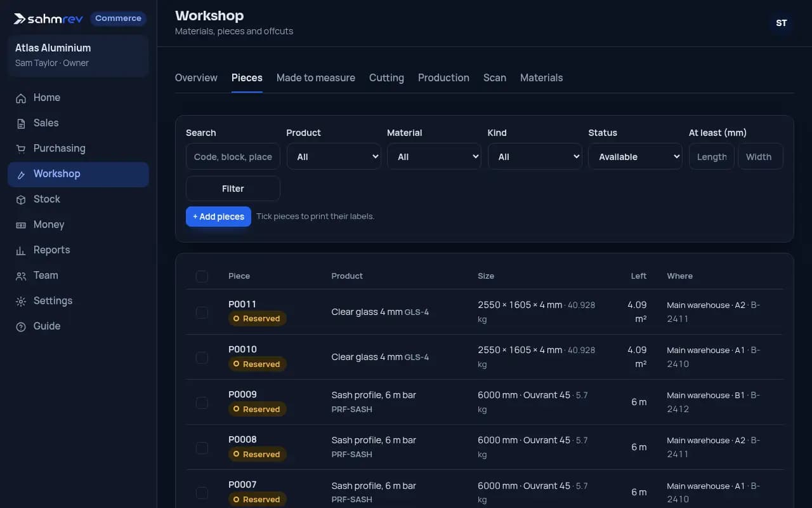
Task: Click the Guide question mark icon
Action: click(21, 326)
